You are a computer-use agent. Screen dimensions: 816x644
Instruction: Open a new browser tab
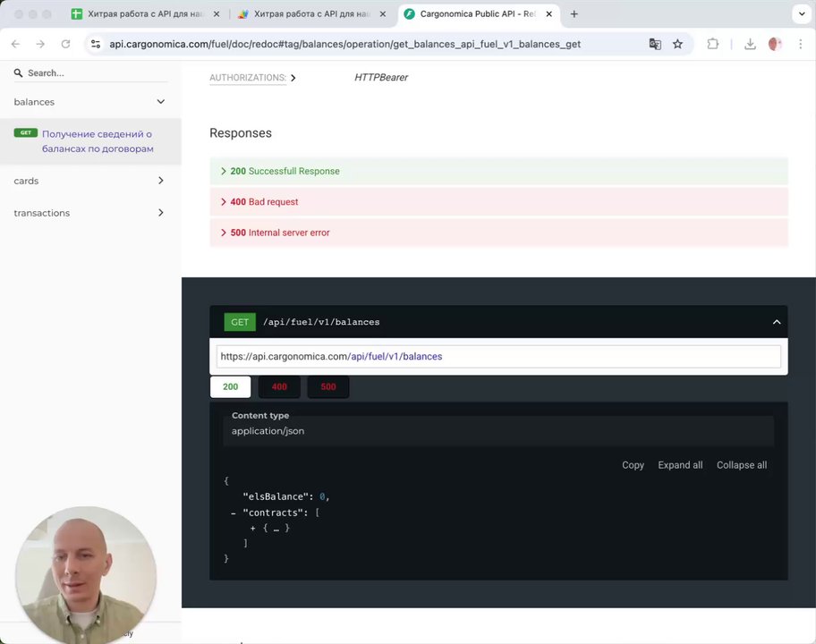point(574,14)
